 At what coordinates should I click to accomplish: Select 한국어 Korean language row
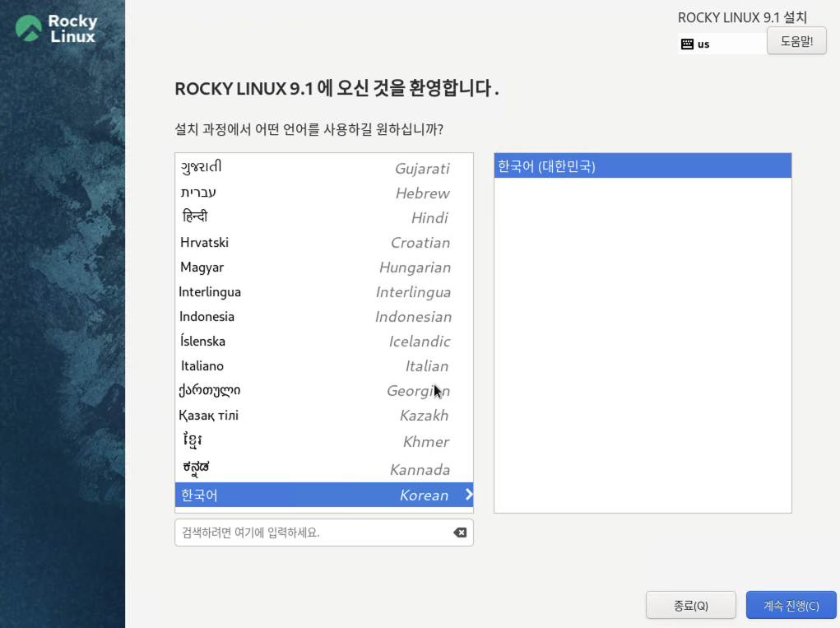tap(323, 495)
